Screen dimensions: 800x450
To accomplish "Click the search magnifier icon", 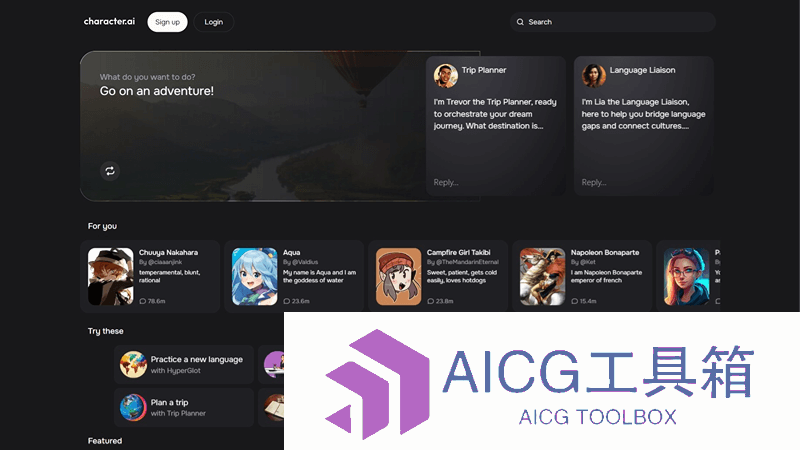I will click(520, 22).
